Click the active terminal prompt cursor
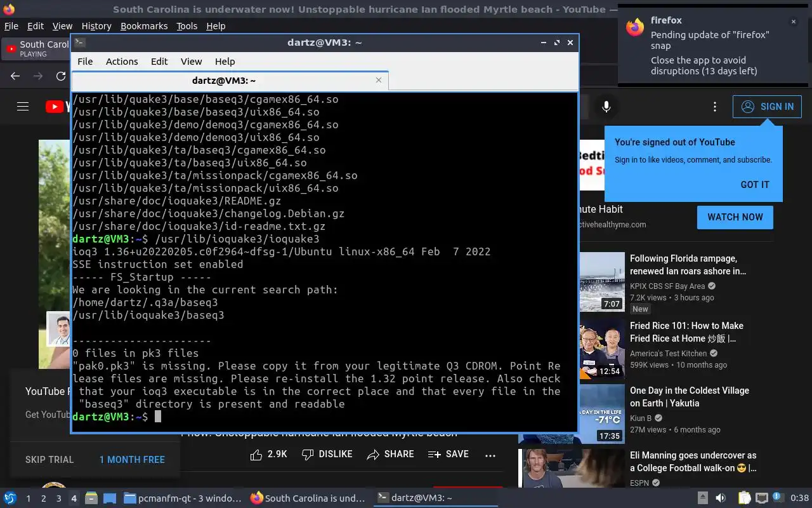812x508 pixels. 158,417
